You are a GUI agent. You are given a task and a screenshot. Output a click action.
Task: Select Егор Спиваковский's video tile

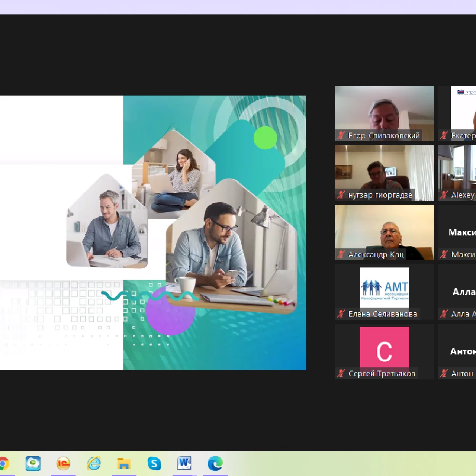(384, 113)
